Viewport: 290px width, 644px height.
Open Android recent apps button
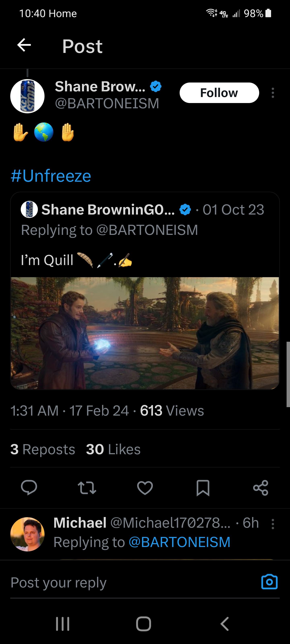tap(63, 624)
